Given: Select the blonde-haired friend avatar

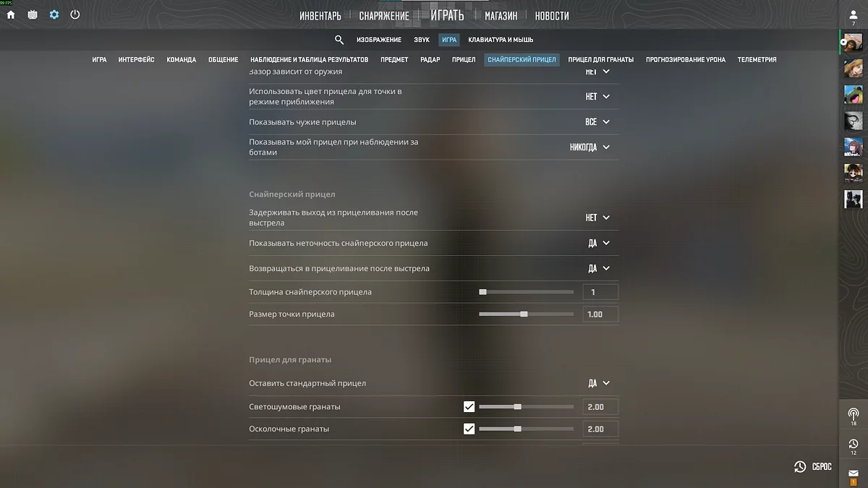Looking at the screenshot, I should pos(854,69).
